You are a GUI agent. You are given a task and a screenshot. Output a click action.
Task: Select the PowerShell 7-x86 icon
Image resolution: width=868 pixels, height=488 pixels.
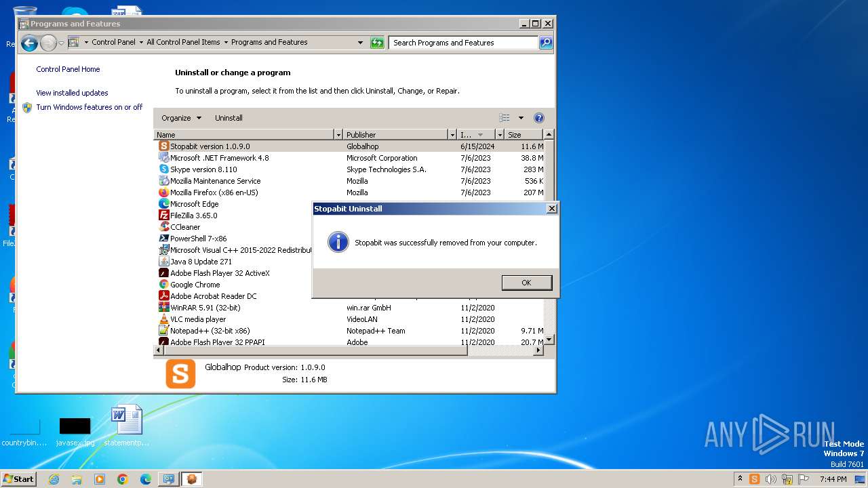click(x=163, y=239)
